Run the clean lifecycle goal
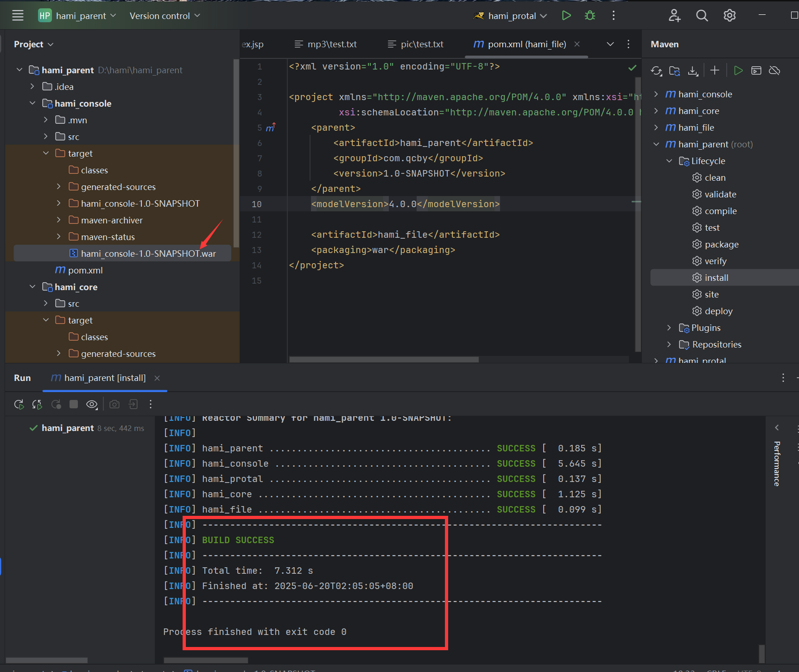 coord(715,178)
